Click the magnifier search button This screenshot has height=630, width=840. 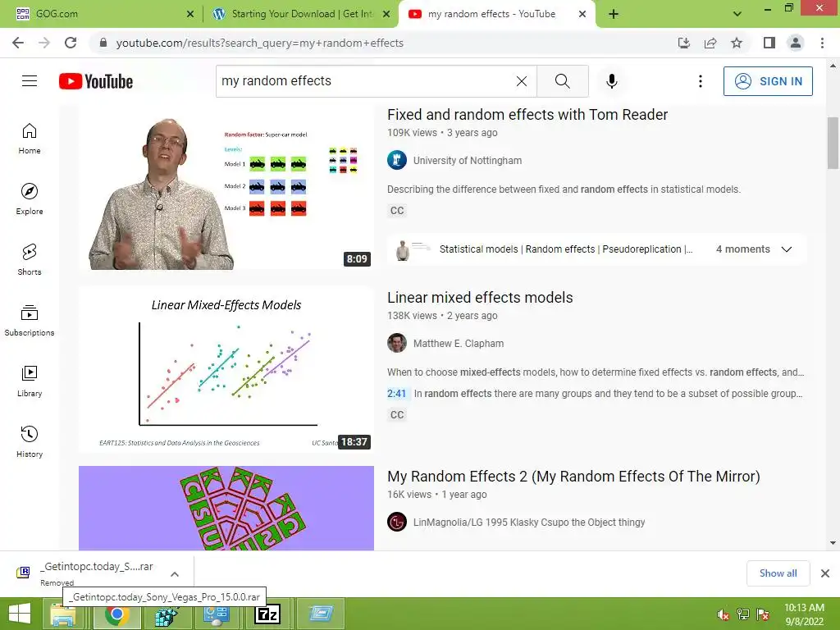[563, 81]
